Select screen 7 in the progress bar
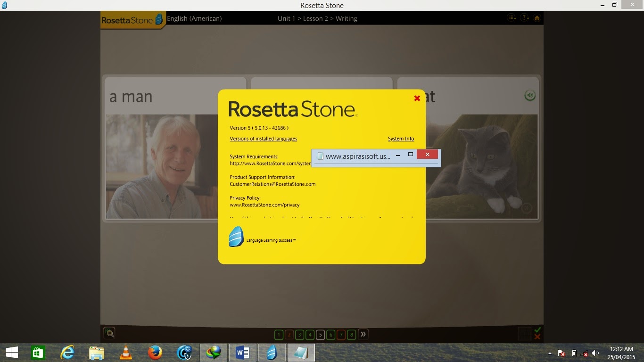The width and height of the screenshot is (644, 362). pos(341,334)
